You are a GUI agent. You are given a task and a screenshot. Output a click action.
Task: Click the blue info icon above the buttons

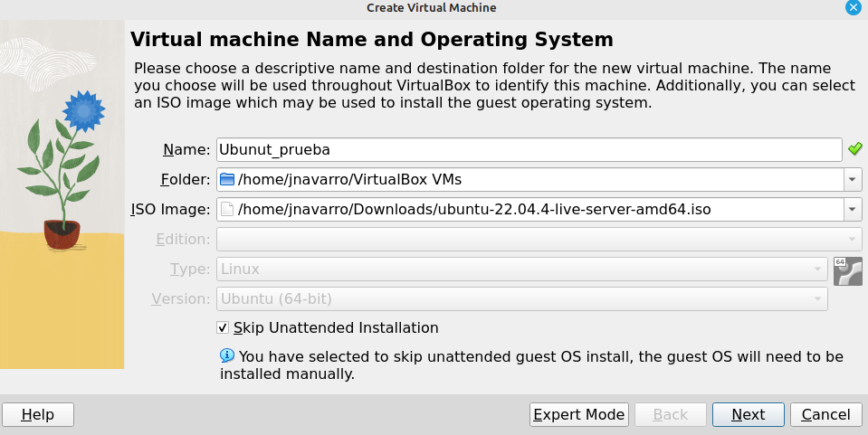(x=227, y=355)
